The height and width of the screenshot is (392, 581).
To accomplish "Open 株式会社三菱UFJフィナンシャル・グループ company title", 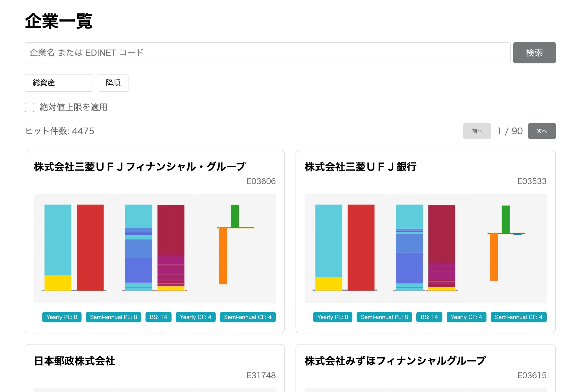I will [x=140, y=167].
